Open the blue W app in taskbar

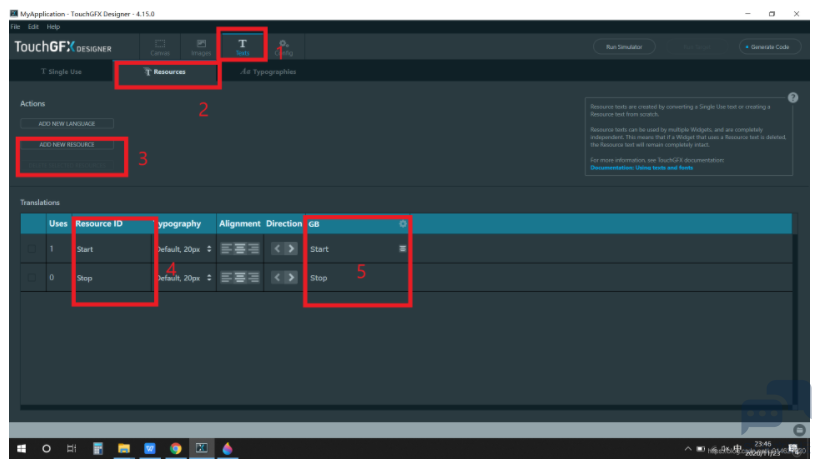coord(150,448)
